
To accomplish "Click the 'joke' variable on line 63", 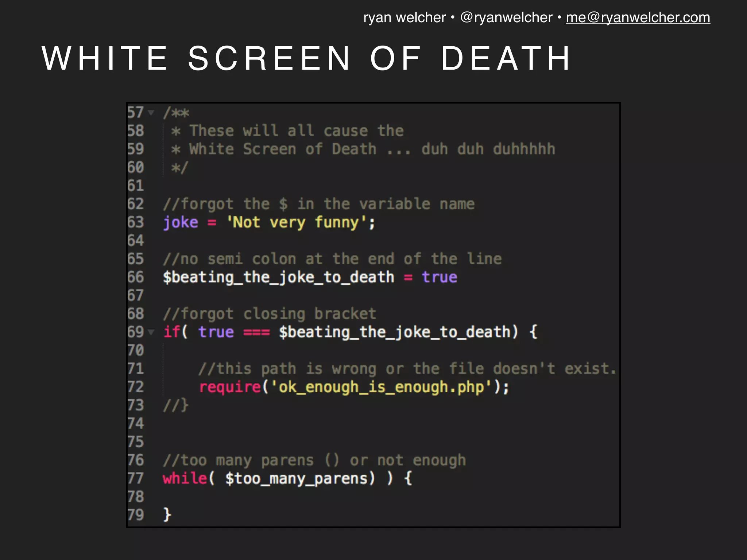I will tap(181, 222).
